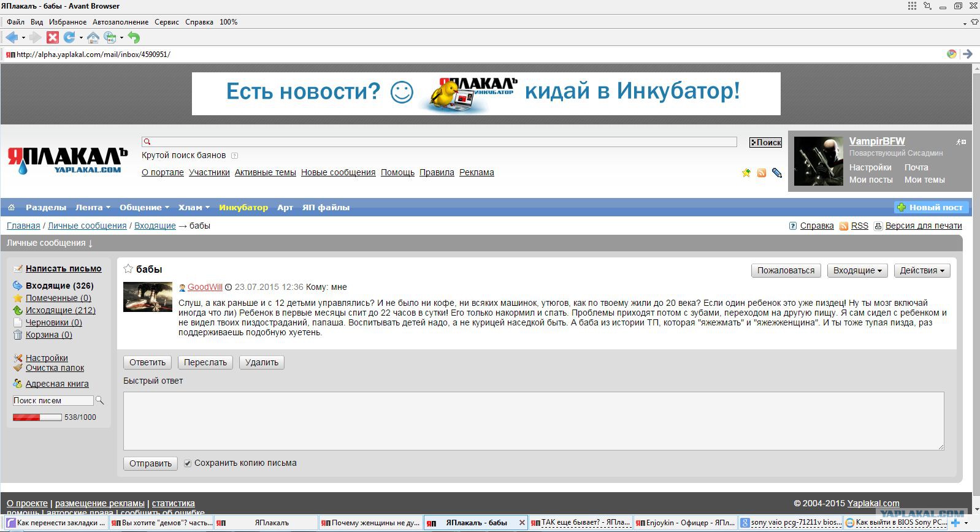Focus the Поиск писем search field
980x532 pixels.
[x=53, y=400]
